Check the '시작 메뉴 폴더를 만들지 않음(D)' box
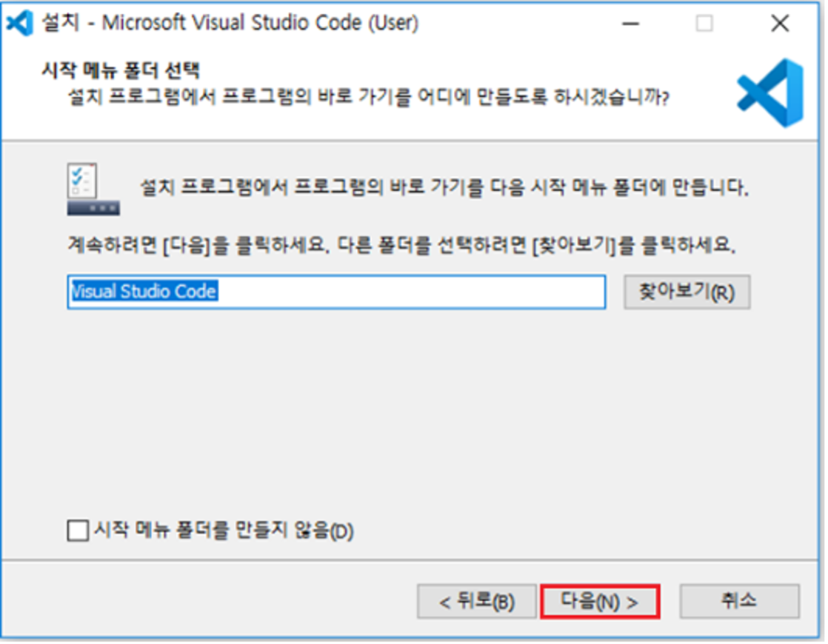The height and width of the screenshot is (644, 828). (x=79, y=531)
